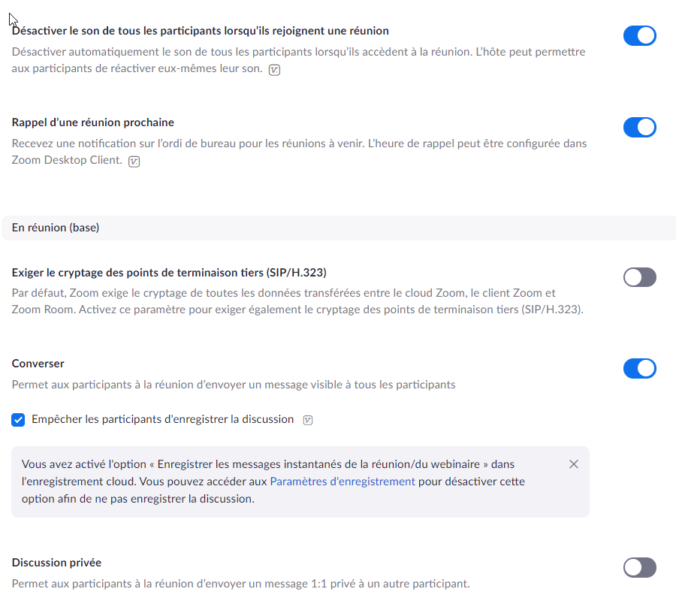The image size is (676, 616).
Task: Click the "Converser" setting title
Action: [x=38, y=364]
